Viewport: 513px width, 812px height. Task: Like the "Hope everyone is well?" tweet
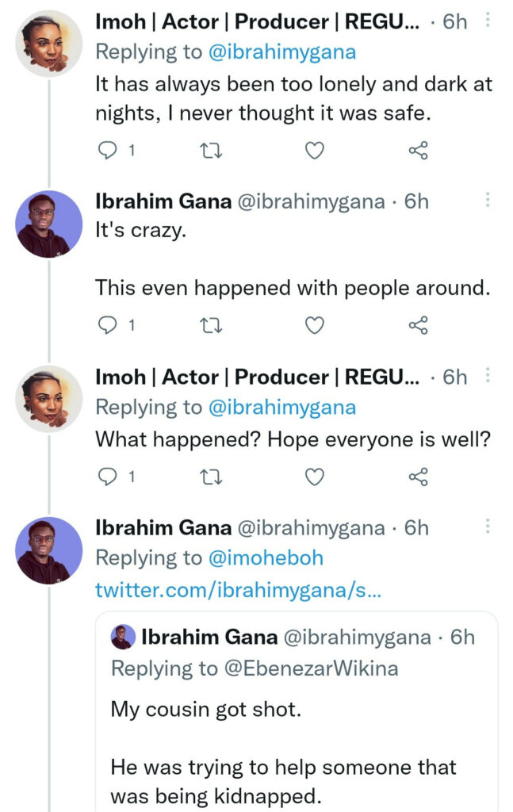click(x=315, y=477)
